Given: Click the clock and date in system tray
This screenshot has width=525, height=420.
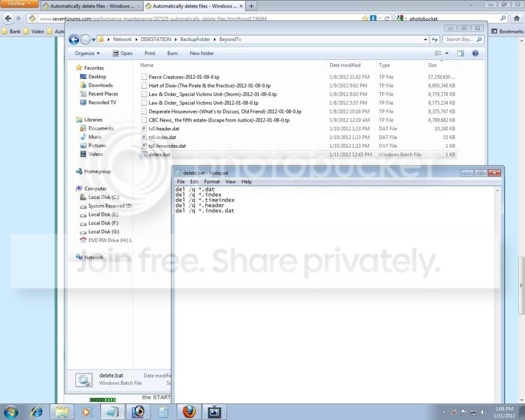Looking at the screenshot, I should [504, 412].
